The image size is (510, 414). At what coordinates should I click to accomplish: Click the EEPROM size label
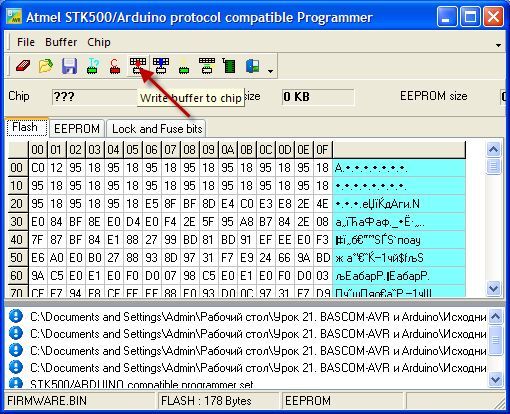click(433, 96)
